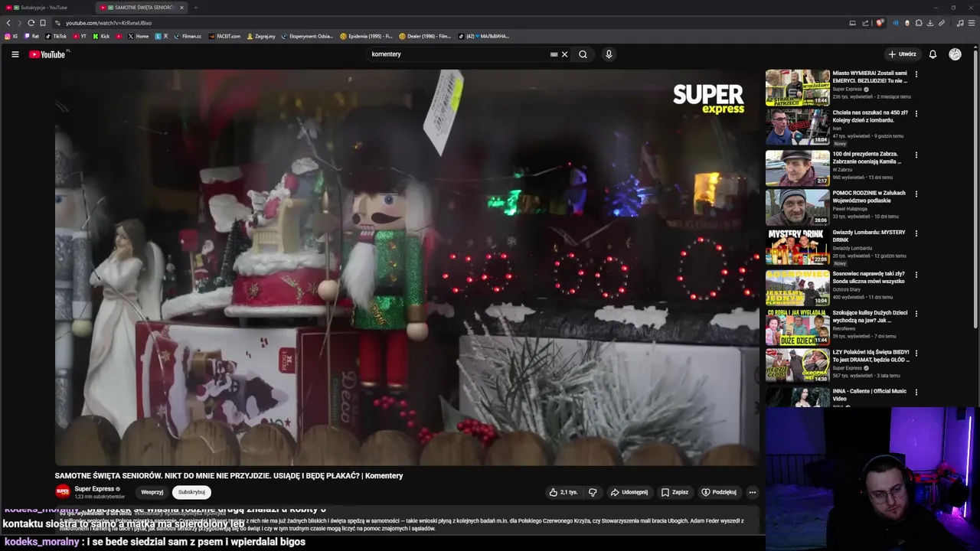Open options menu for Chciała nas oszukać video
This screenshot has height=551, width=980.
coord(916,113)
